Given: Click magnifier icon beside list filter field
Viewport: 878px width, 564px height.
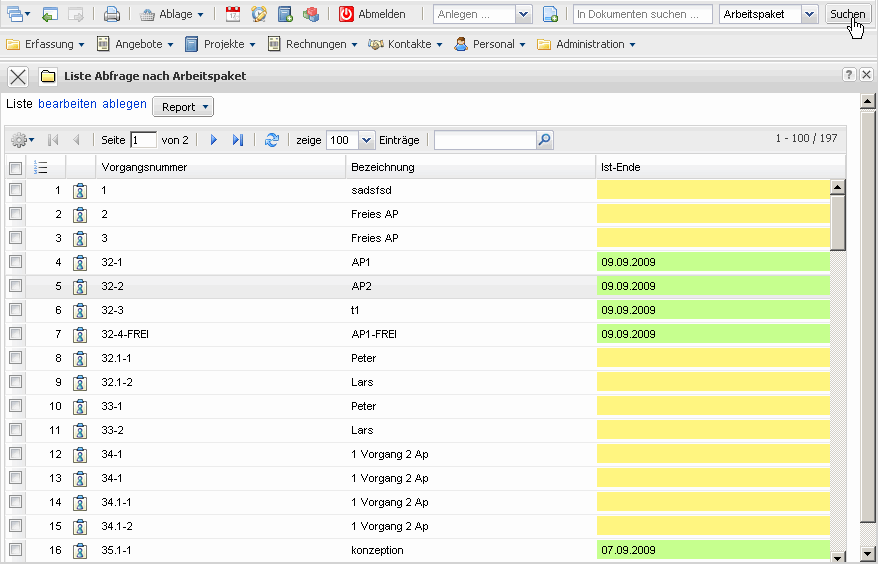Looking at the screenshot, I should 544,140.
